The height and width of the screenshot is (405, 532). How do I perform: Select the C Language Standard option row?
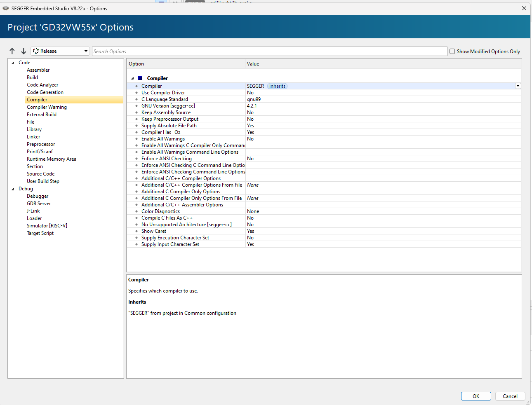pyautogui.click(x=165, y=99)
